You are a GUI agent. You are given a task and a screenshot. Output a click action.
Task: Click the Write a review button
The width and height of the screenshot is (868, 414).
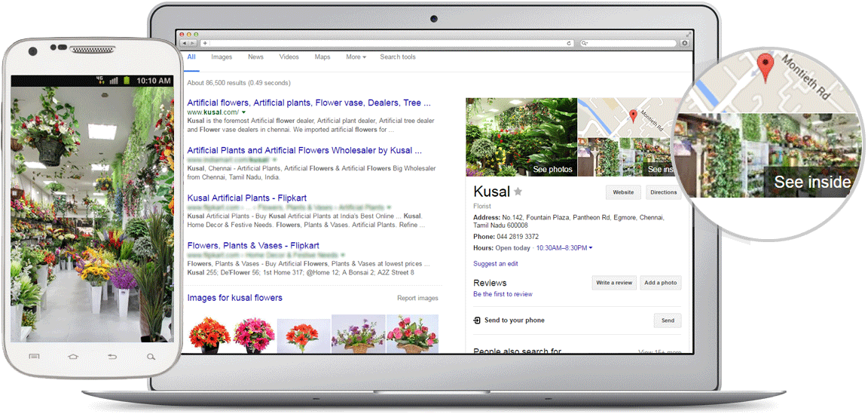tap(614, 283)
